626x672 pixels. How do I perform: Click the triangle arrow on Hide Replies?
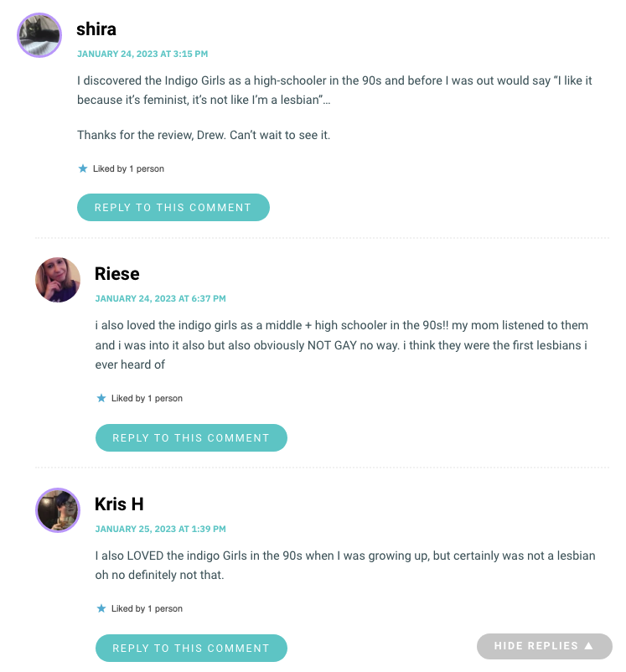click(x=588, y=645)
